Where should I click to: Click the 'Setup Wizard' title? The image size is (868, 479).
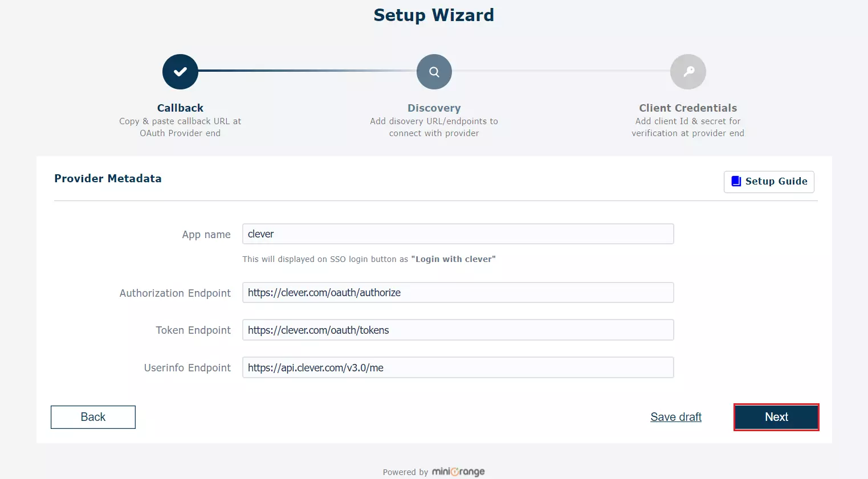pos(434,15)
